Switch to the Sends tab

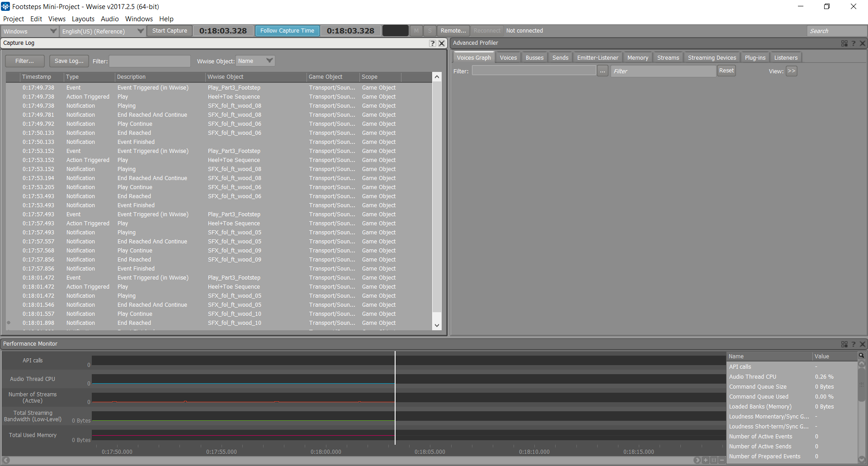[560, 57]
